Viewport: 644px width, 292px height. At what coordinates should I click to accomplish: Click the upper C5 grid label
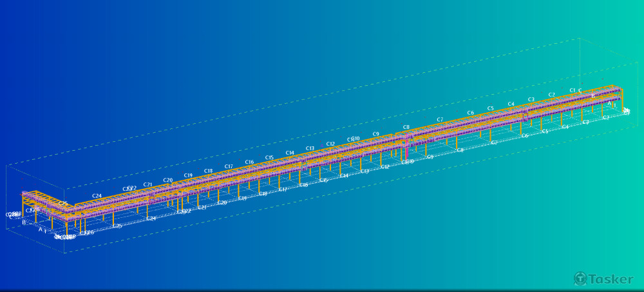point(490,108)
